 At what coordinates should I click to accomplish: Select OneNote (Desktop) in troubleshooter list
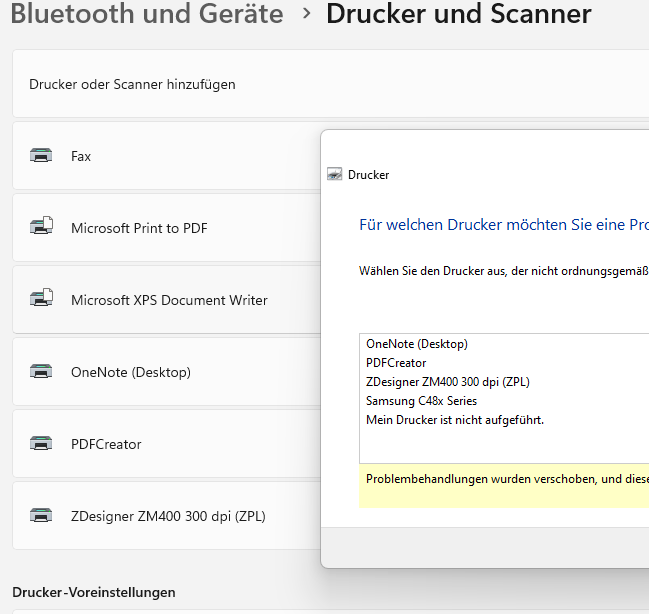click(417, 344)
